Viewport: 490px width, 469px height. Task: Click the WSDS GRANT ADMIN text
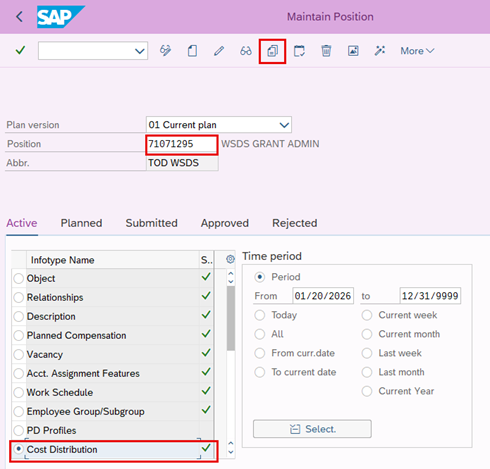click(270, 144)
